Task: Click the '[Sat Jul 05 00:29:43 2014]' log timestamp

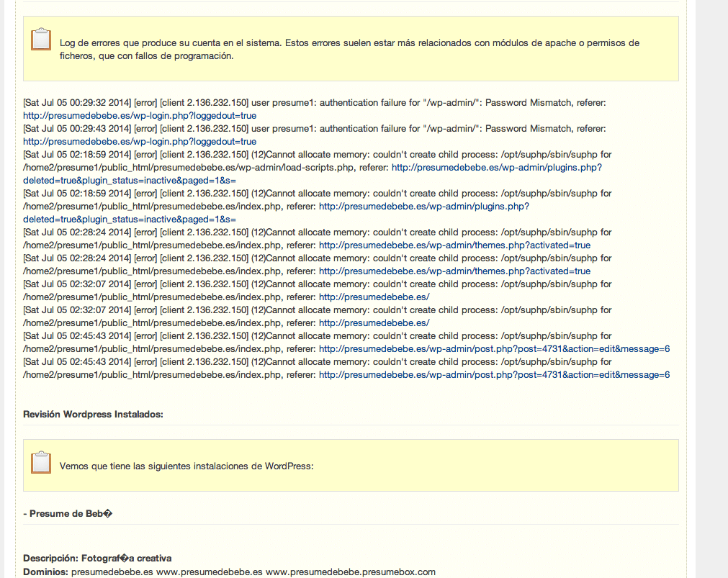Action: pyautogui.click(x=77, y=129)
